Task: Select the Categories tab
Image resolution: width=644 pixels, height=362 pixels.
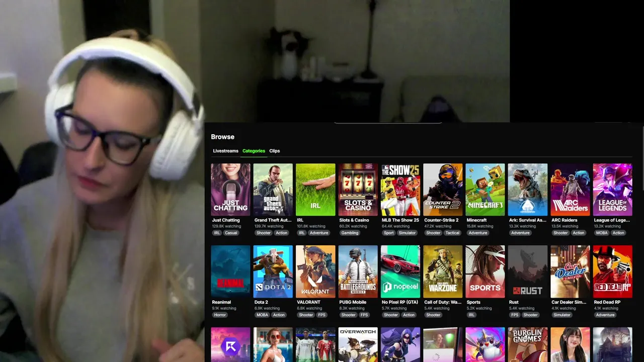Action: (x=254, y=151)
